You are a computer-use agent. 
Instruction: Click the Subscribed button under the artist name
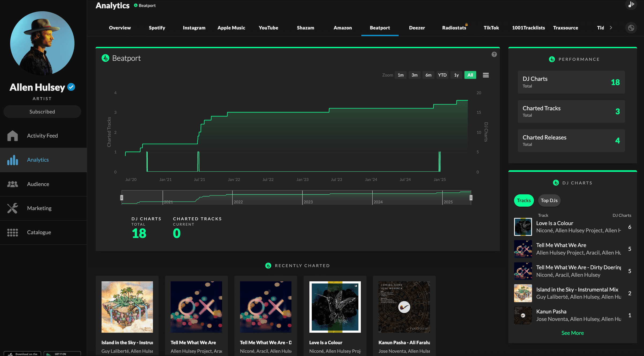pyautogui.click(x=42, y=112)
